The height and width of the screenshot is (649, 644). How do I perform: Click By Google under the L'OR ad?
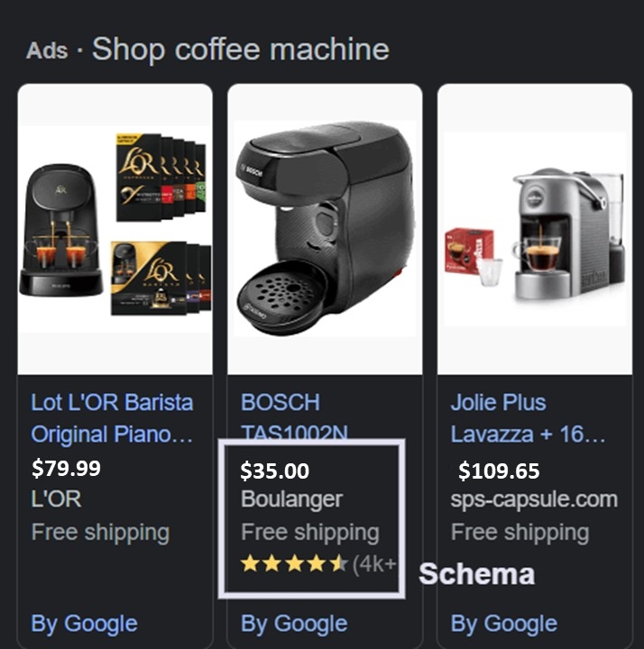tap(85, 624)
